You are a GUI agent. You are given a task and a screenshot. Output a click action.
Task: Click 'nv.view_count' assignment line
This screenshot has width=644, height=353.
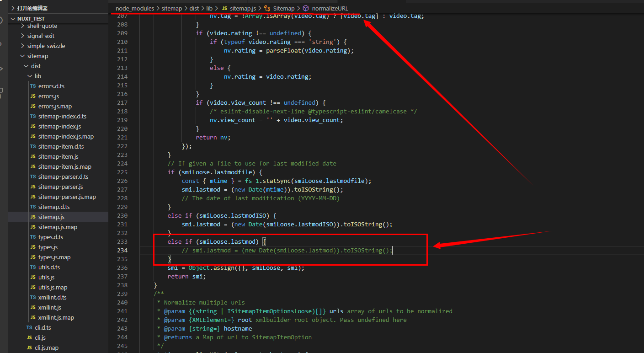(276, 120)
